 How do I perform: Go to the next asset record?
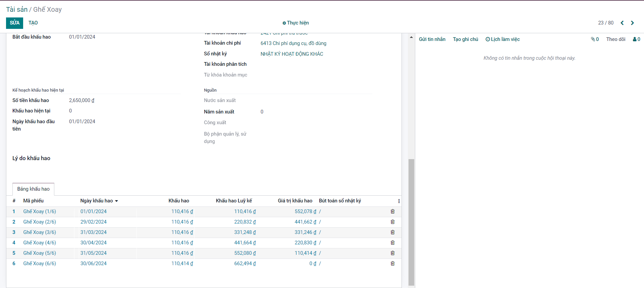pos(632,23)
